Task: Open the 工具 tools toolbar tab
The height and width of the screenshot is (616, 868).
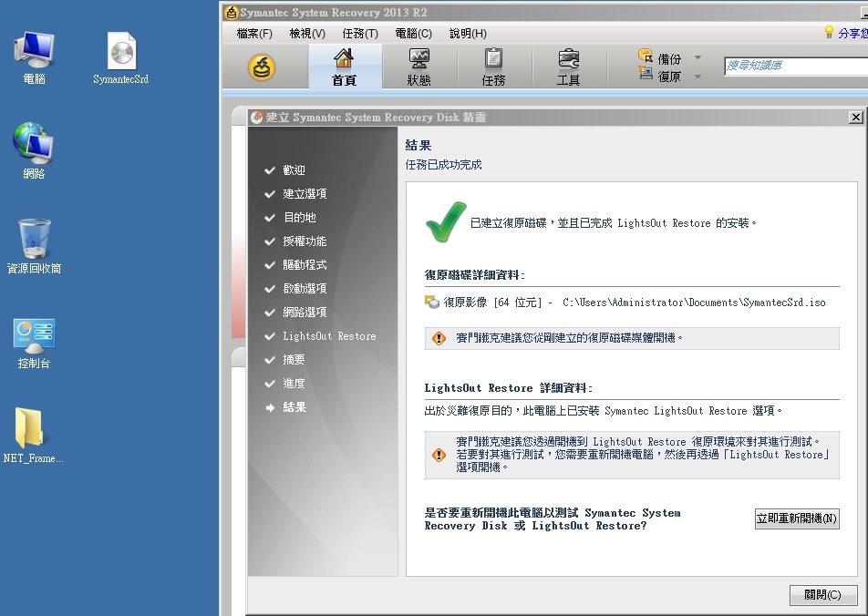Action: click(x=568, y=67)
